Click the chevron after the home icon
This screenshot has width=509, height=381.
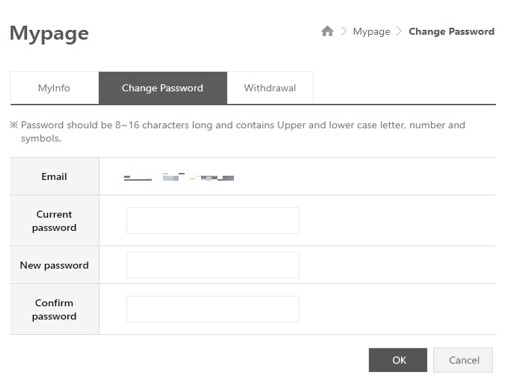344,31
